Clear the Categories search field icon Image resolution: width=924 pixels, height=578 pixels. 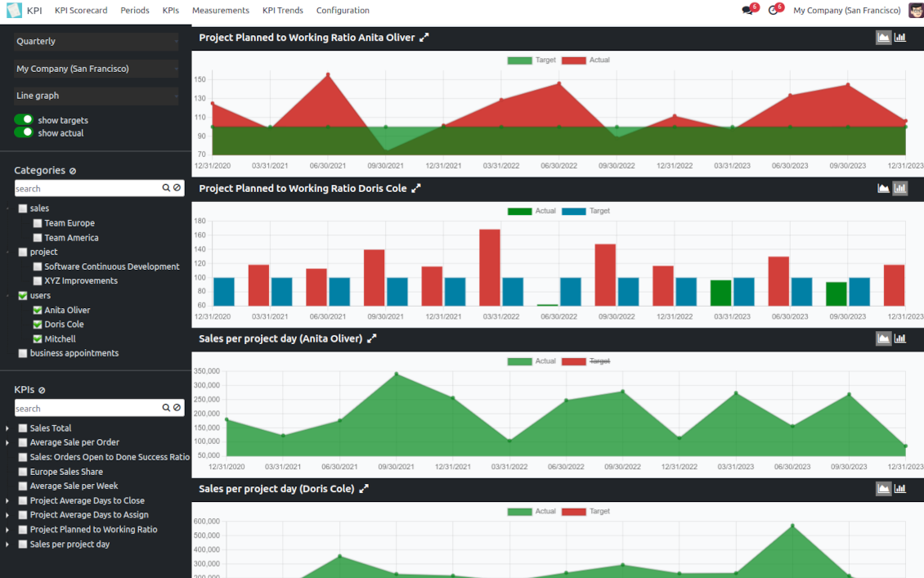point(177,188)
